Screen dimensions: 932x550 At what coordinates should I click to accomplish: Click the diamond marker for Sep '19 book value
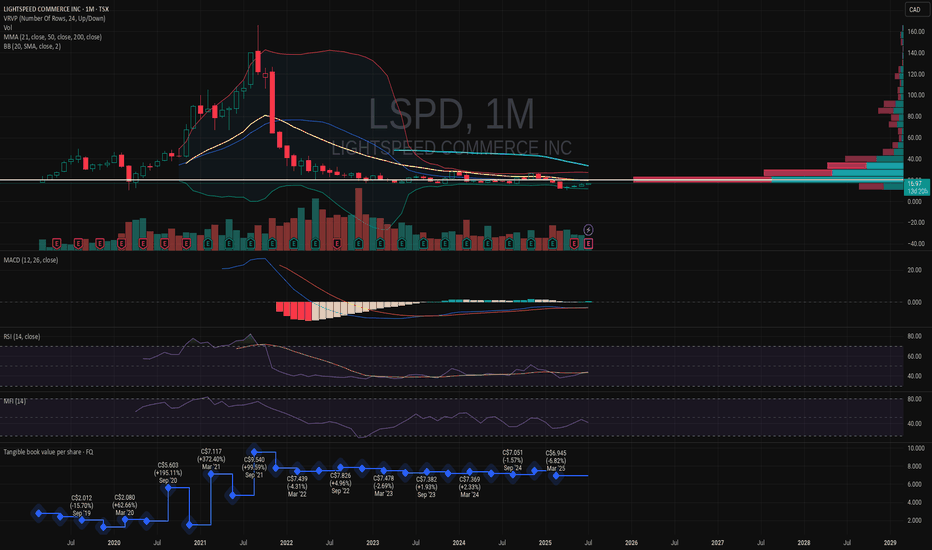tap(82, 520)
